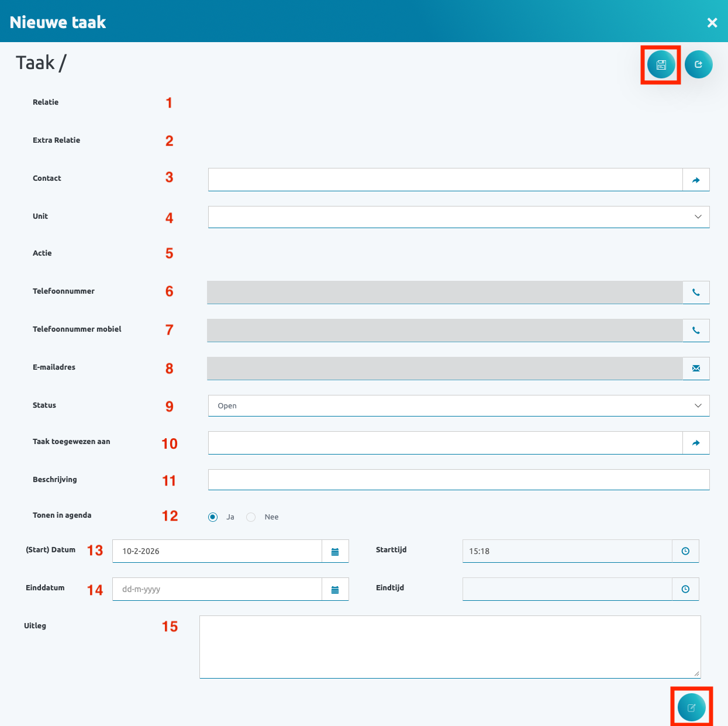
Task: Close the Nieuwe taak dialog
Action: 712,23
